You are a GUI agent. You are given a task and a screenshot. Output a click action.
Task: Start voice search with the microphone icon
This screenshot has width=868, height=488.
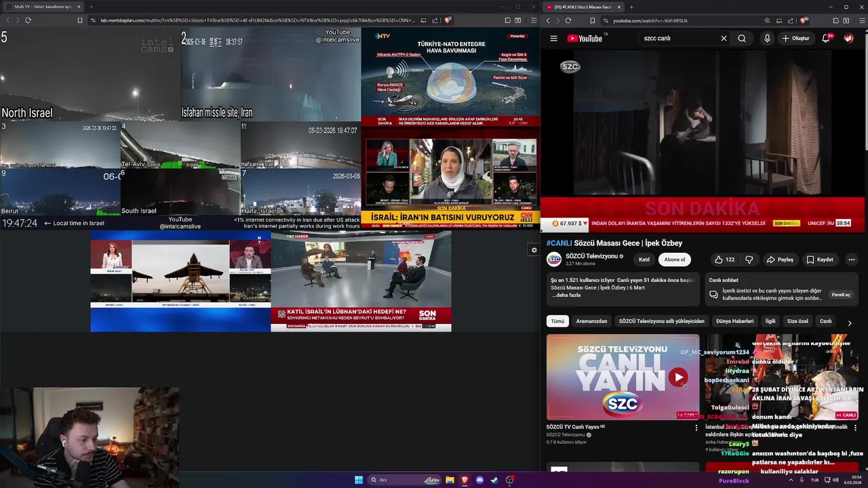pyautogui.click(x=767, y=39)
